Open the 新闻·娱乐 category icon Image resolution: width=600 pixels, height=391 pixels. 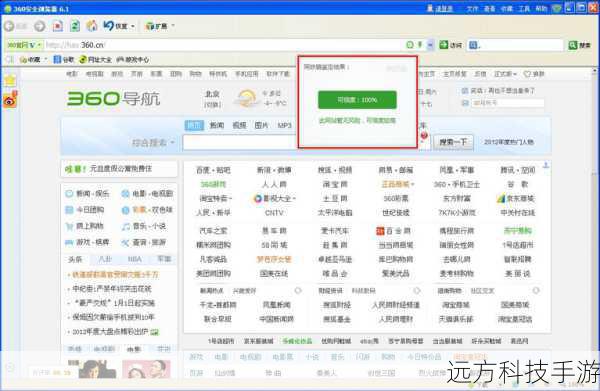coord(69,194)
